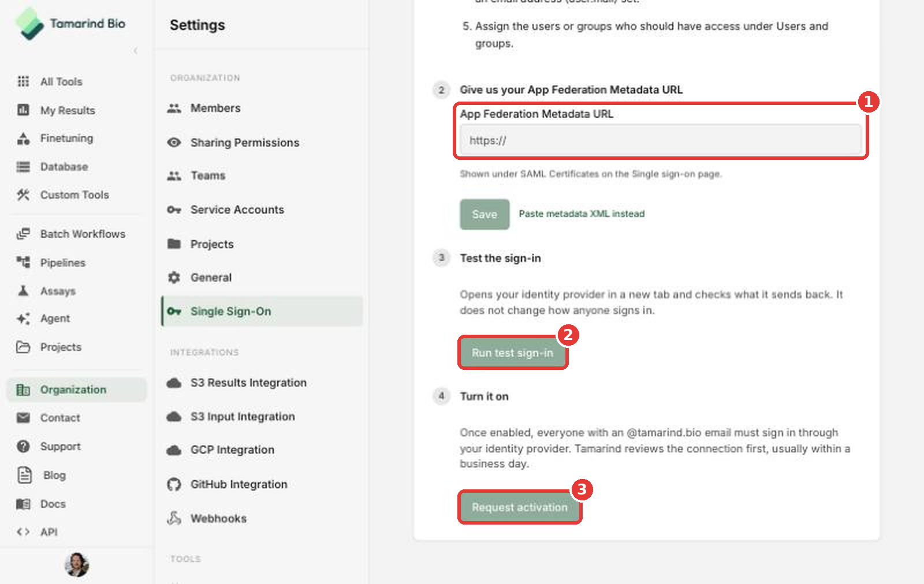
Task: Click Run test sign-in button
Action: click(512, 353)
